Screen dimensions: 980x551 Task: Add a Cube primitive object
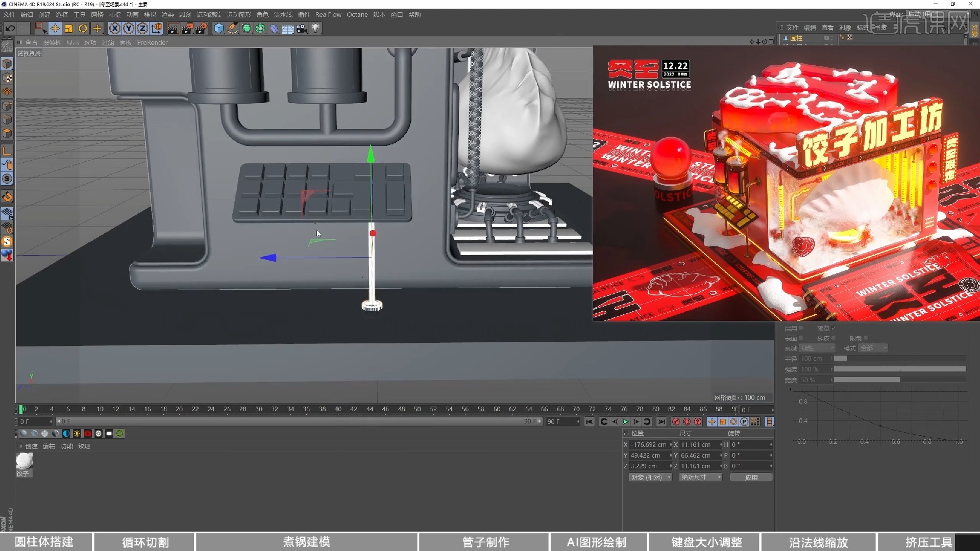coord(219,29)
